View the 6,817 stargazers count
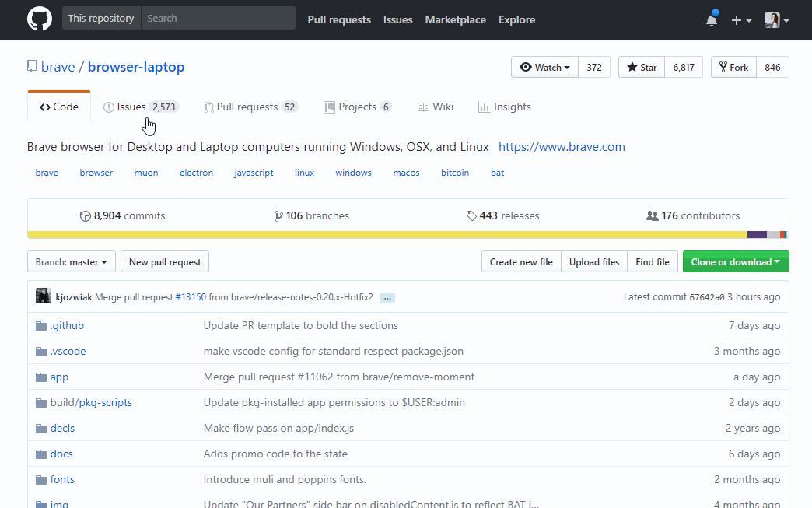The width and height of the screenshot is (812, 508). click(x=684, y=68)
